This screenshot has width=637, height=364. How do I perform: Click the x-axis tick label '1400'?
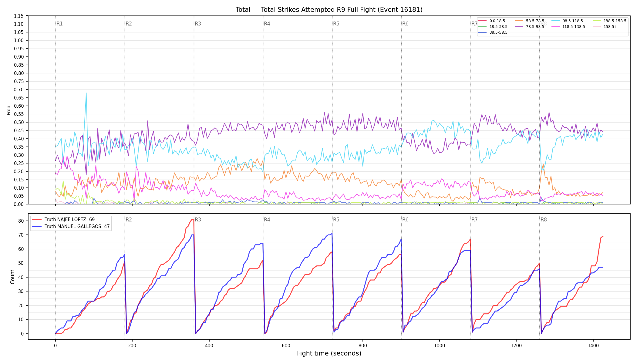(593, 345)
